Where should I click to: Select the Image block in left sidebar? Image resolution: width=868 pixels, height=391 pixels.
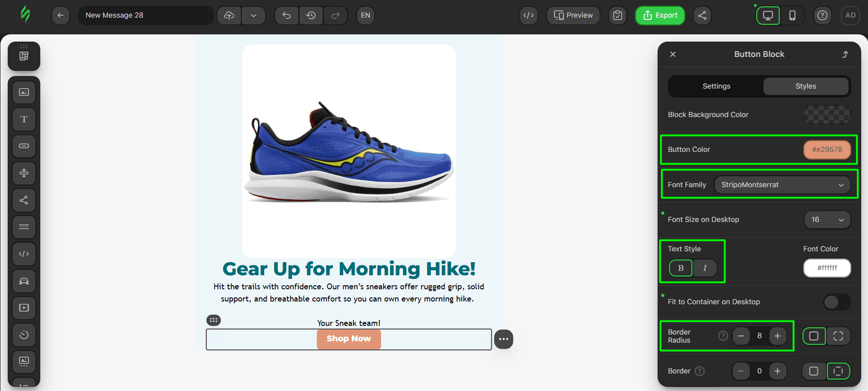click(24, 92)
